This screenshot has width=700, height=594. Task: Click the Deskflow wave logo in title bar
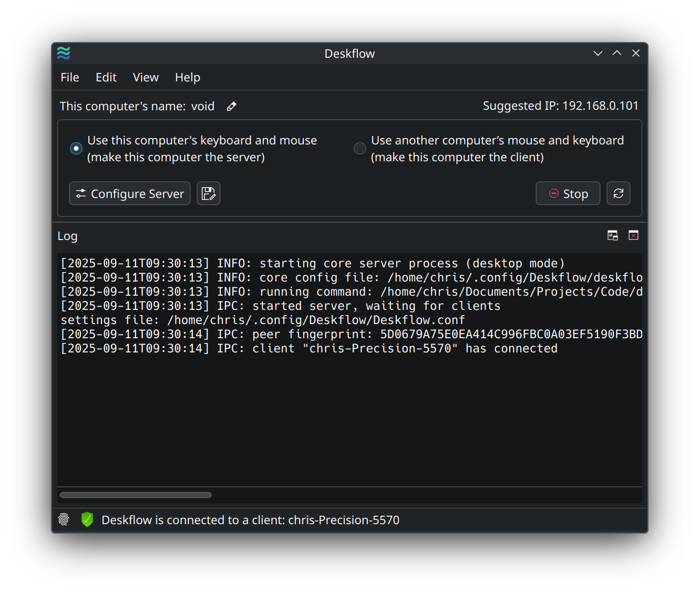64,53
